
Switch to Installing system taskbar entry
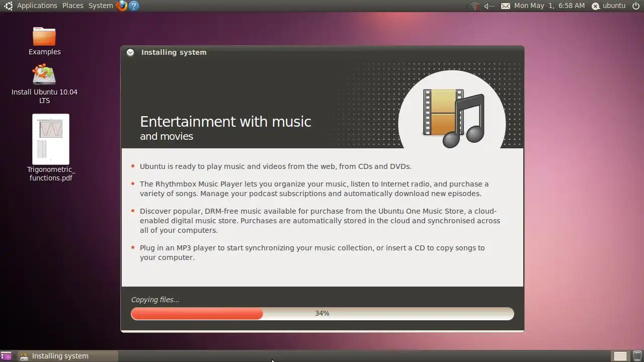tap(67, 356)
